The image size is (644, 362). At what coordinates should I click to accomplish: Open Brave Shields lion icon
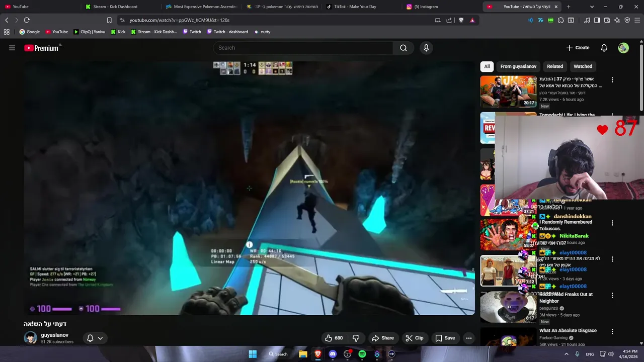461,20
